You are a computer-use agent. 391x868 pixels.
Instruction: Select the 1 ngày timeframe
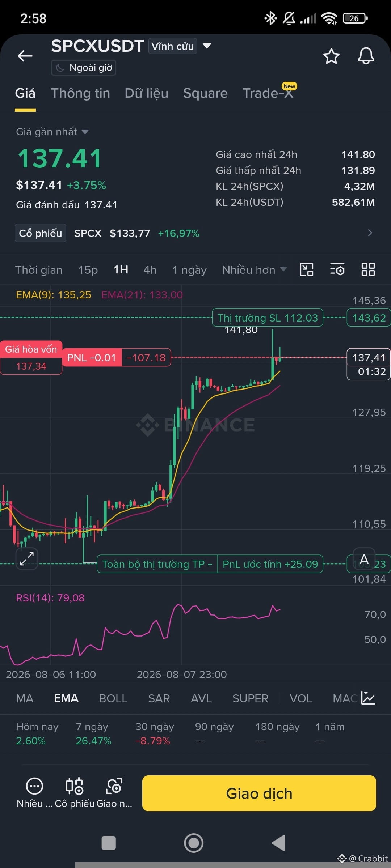pos(189,270)
